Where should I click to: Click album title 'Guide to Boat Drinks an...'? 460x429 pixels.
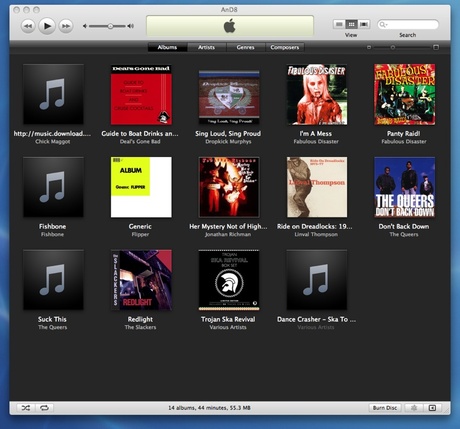140,133
